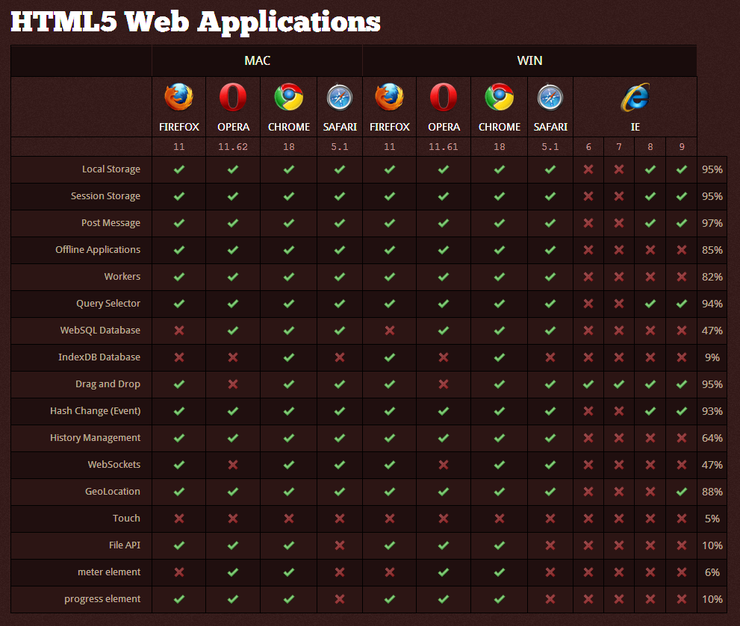The image size is (740, 626).
Task: Select the WebSQL Database row label
Action: [100, 330]
